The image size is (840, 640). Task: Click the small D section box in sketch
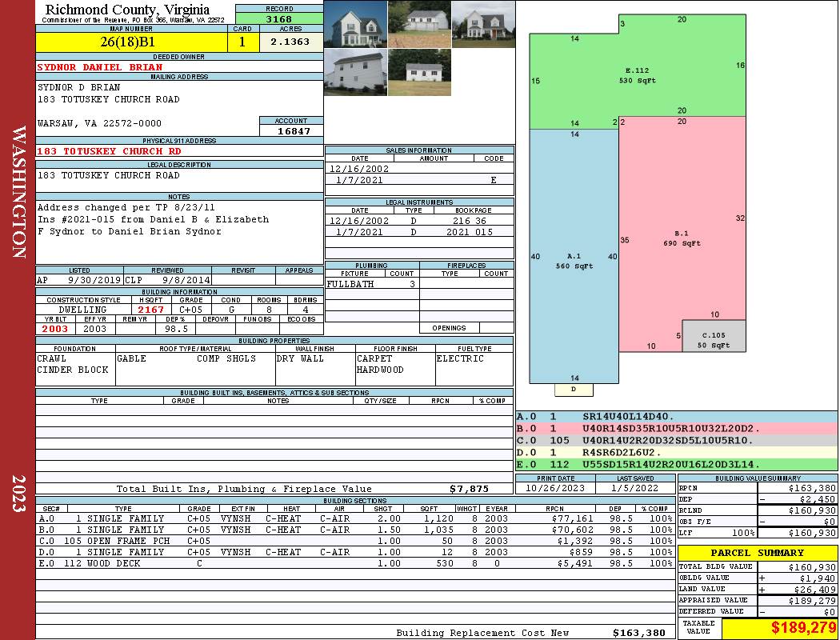point(574,390)
